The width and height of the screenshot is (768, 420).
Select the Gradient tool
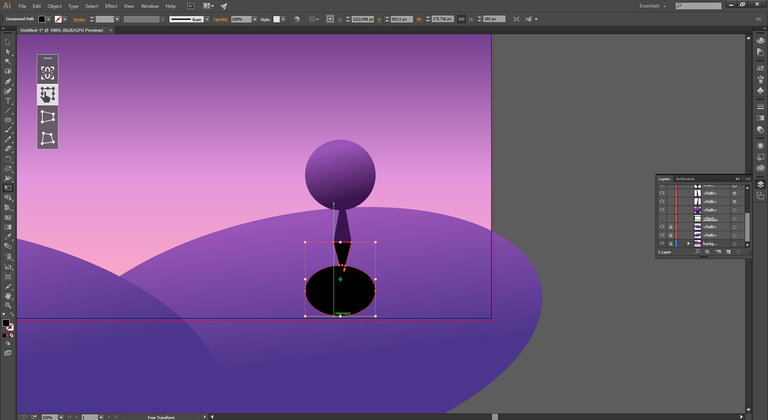(x=8, y=227)
